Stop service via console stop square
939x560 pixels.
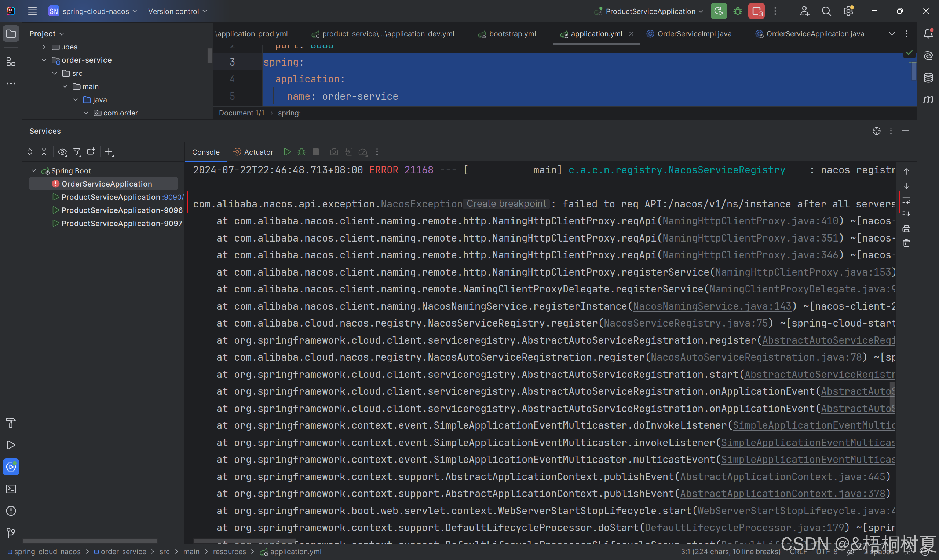point(316,152)
